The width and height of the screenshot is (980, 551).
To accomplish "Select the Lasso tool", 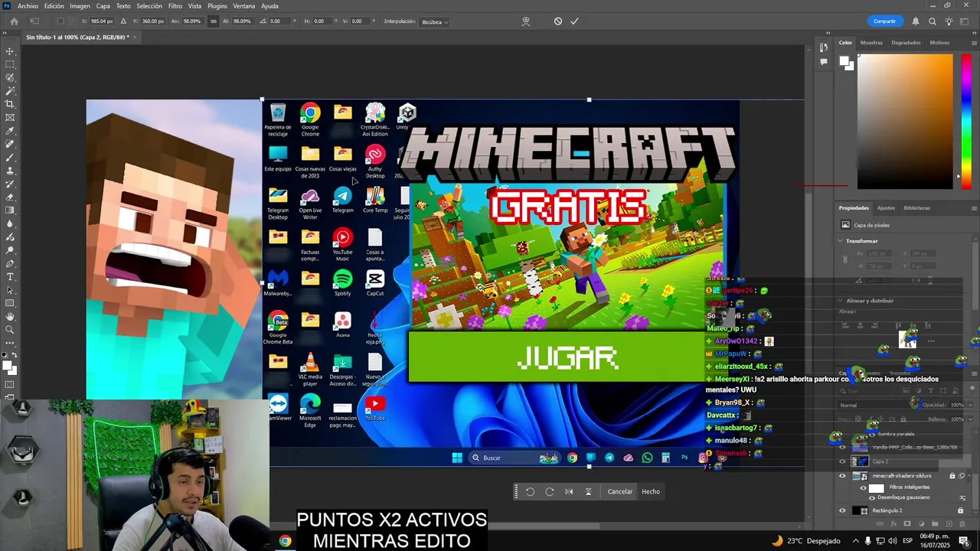I will pyautogui.click(x=10, y=77).
